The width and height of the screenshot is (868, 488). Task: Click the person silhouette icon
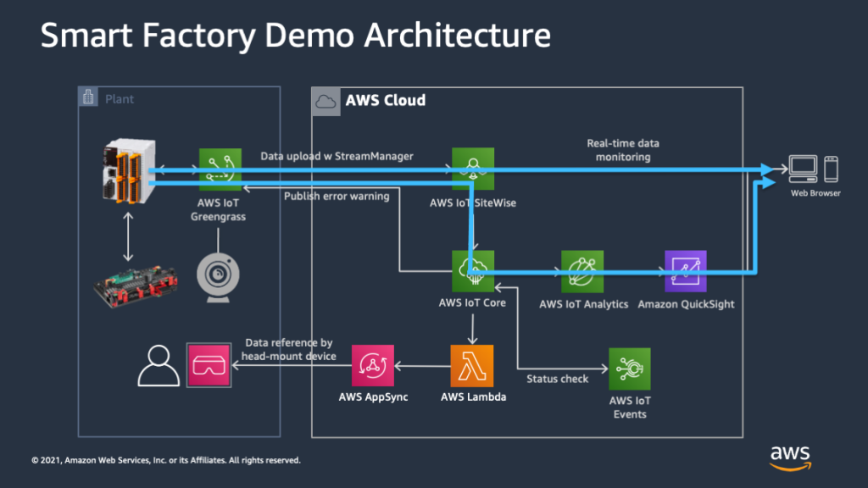click(159, 364)
